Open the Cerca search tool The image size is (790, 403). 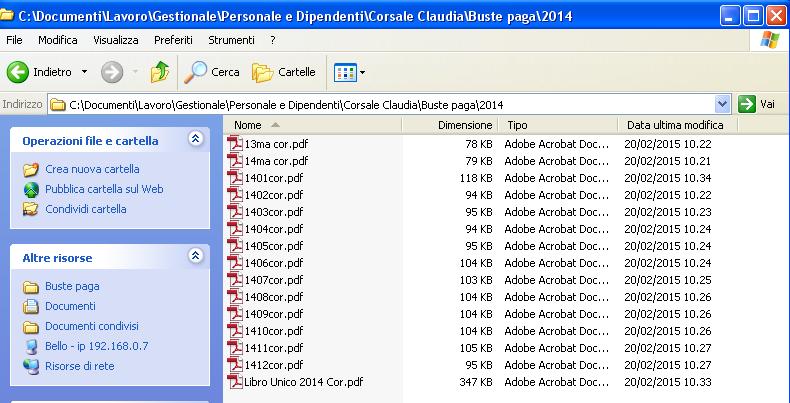click(x=212, y=72)
